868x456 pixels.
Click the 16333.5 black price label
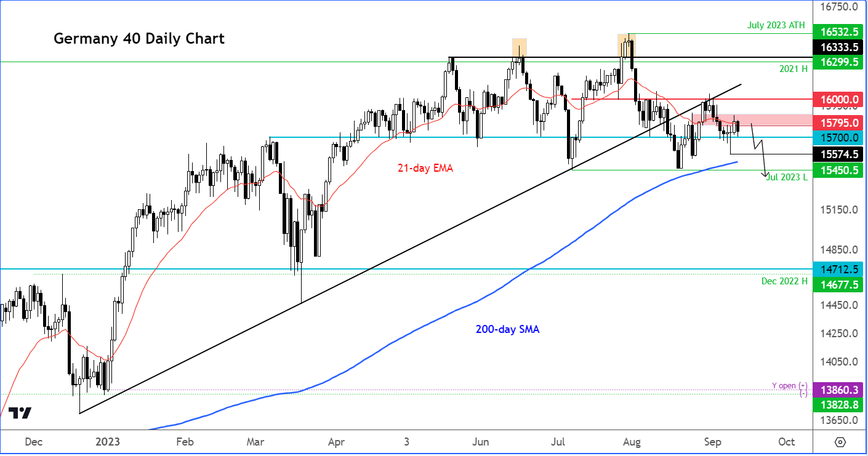pyautogui.click(x=839, y=47)
